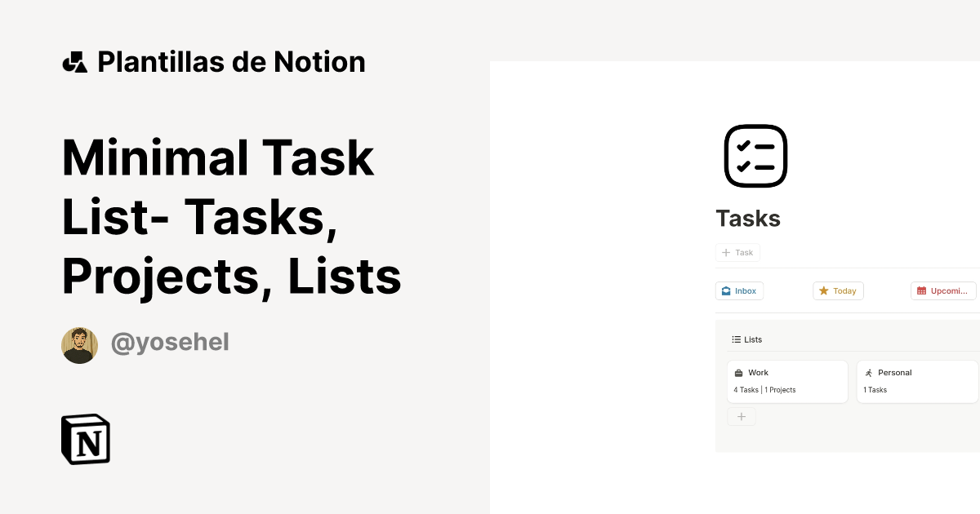Click the @yosehel username link
Image resolution: width=980 pixels, height=514 pixels.
coord(170,342)
